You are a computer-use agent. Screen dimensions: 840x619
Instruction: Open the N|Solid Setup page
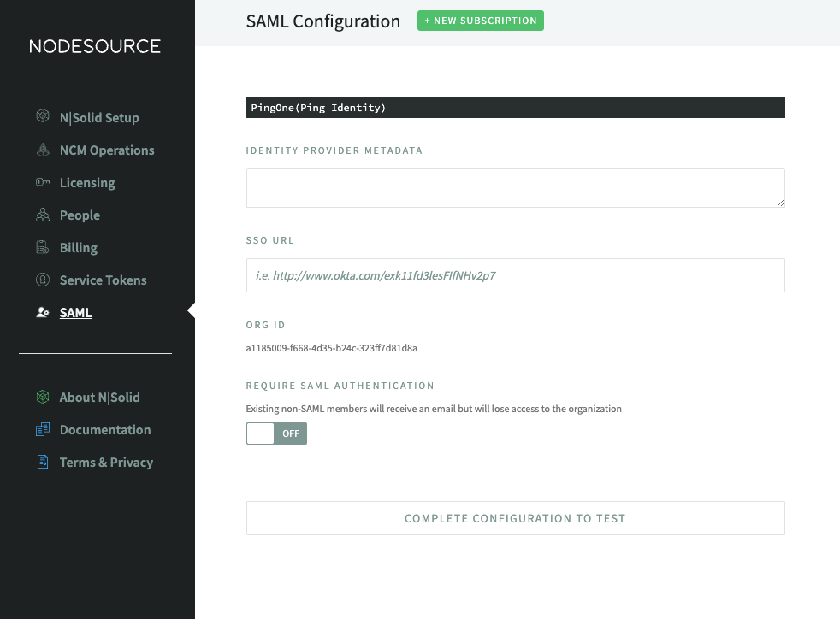[99, 117]
